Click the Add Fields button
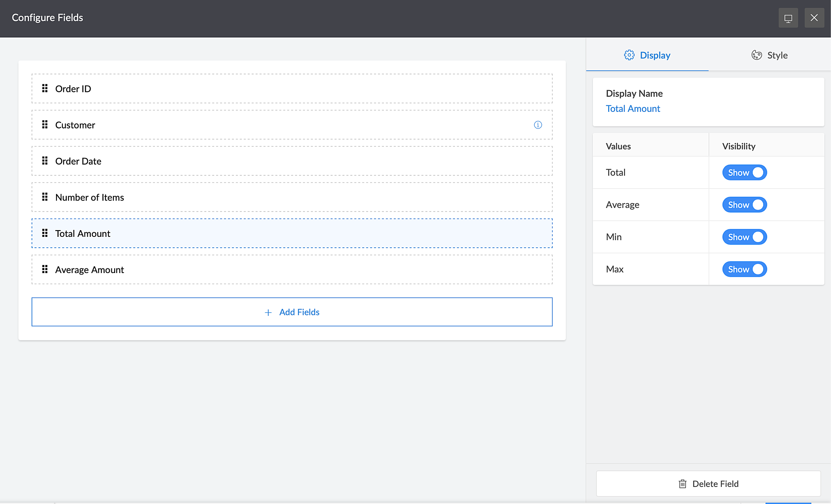The image size is (831, 504). point(292,312)
